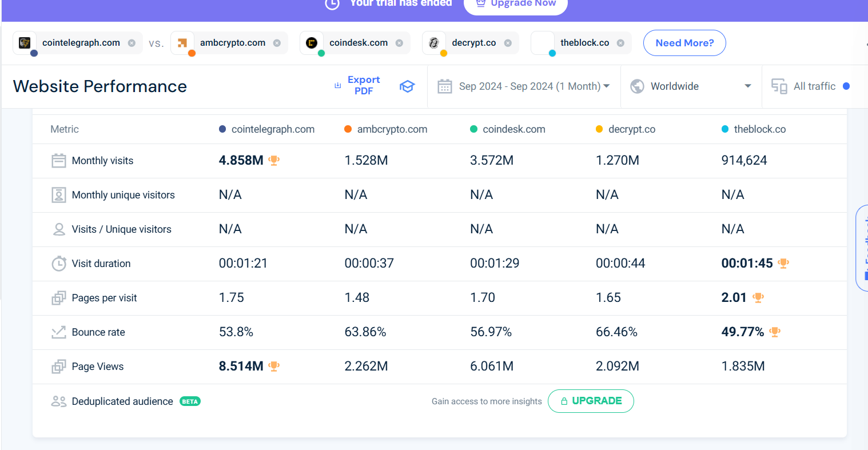
Task: Click the Visits / Unique visitors person icon
Action: point(59,229)
